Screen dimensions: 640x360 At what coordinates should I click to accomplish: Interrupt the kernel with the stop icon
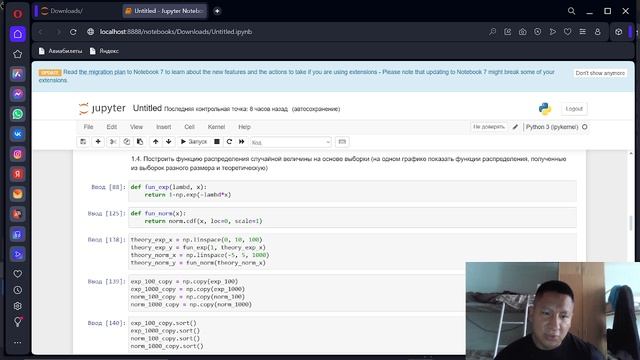(217, 142)
